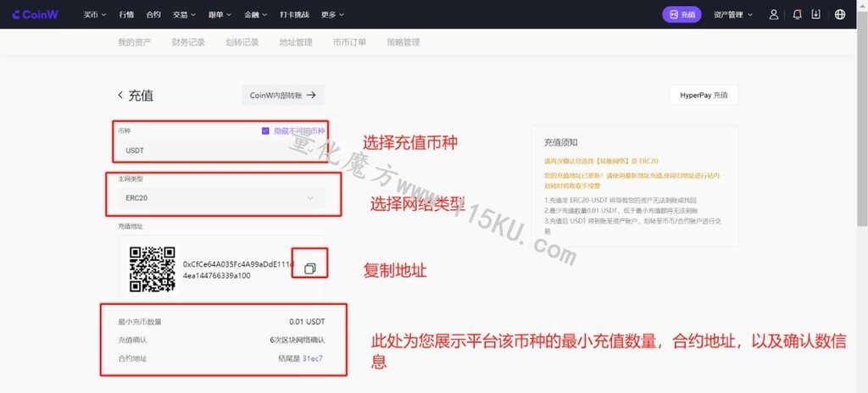The width and height of the screenshot is (868, 393).
Task: Open the CoinW logo home link
Action: click(35, 14)
